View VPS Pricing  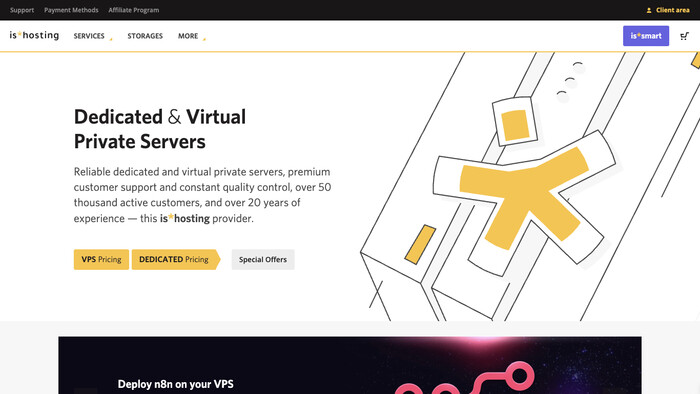click(x=101, y=259)
